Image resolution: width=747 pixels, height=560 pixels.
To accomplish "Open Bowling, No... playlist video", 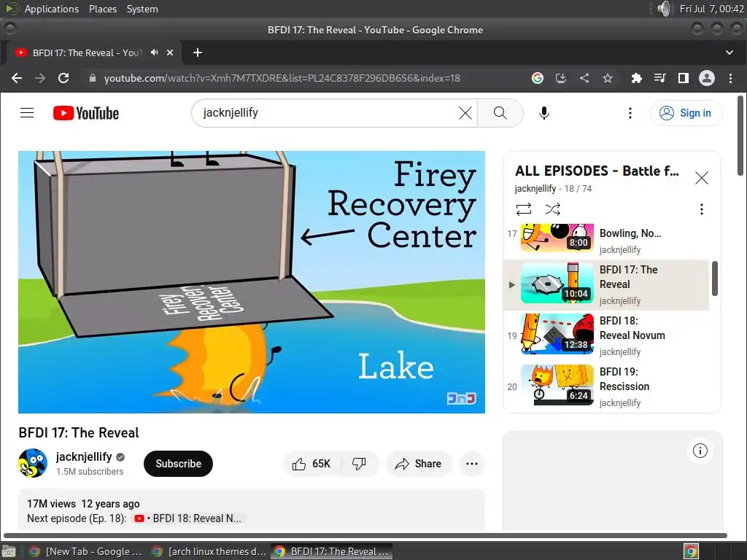I will click(606, 240).
